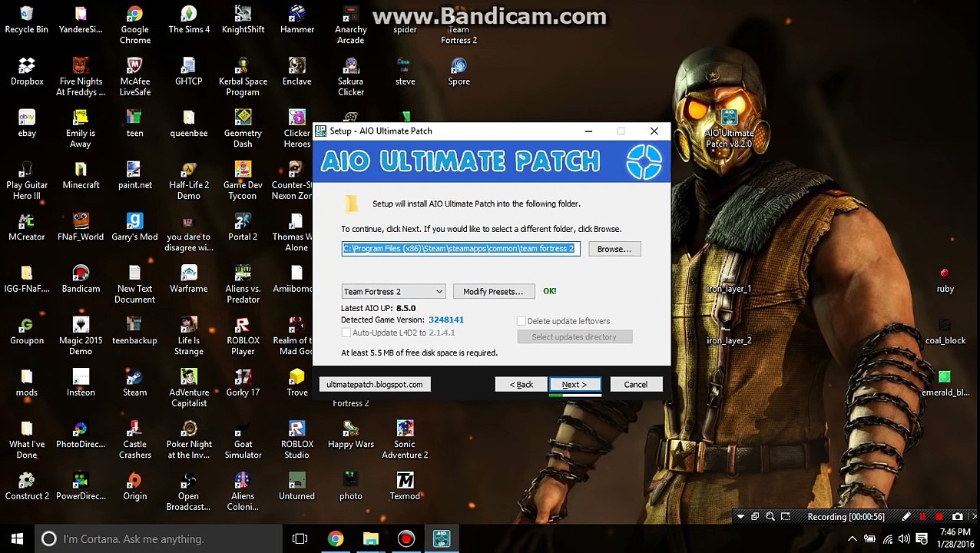Select the Texmod desktop icon
Viewport: 980px width, 553px height.
point(405,487)
